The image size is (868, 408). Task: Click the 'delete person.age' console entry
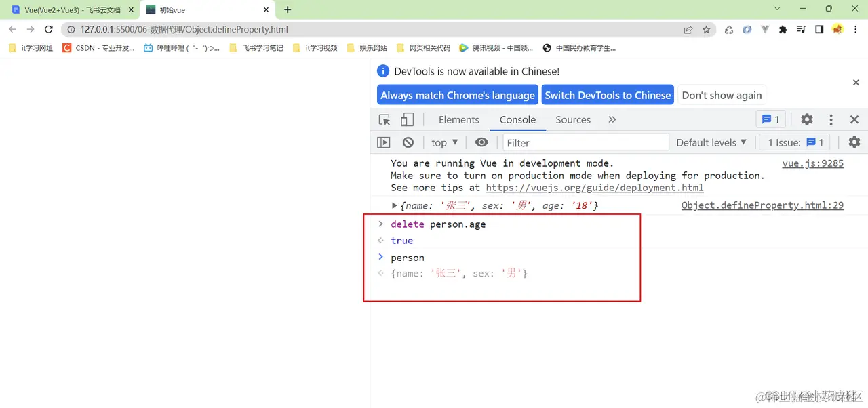pos(438,224)
